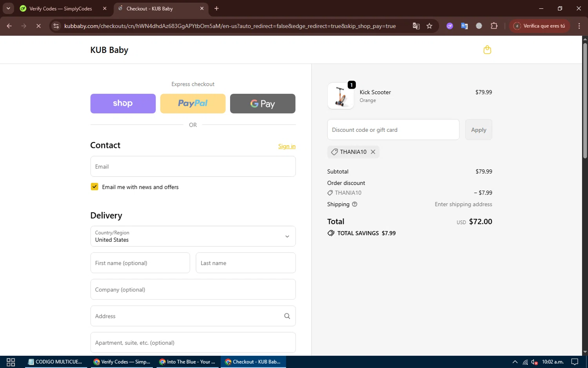The image size is (588, 368).
Task: Click the Verifica que eres tú profile button
Action: tap(539, 26)
